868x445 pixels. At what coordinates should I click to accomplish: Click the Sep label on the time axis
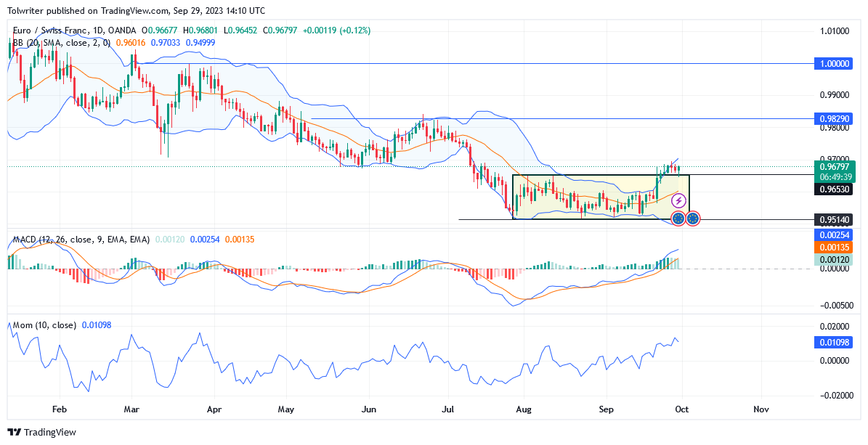tap(607, 409)
